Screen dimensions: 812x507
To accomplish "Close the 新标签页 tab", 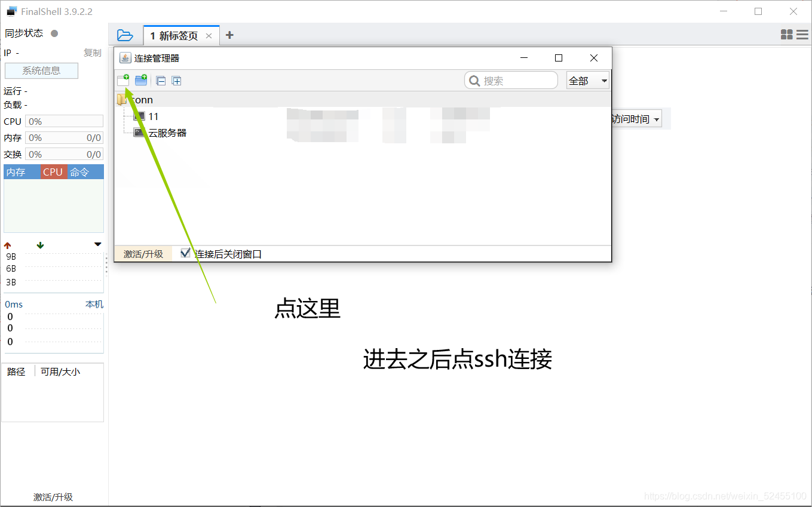I will [x=209, y=36].
